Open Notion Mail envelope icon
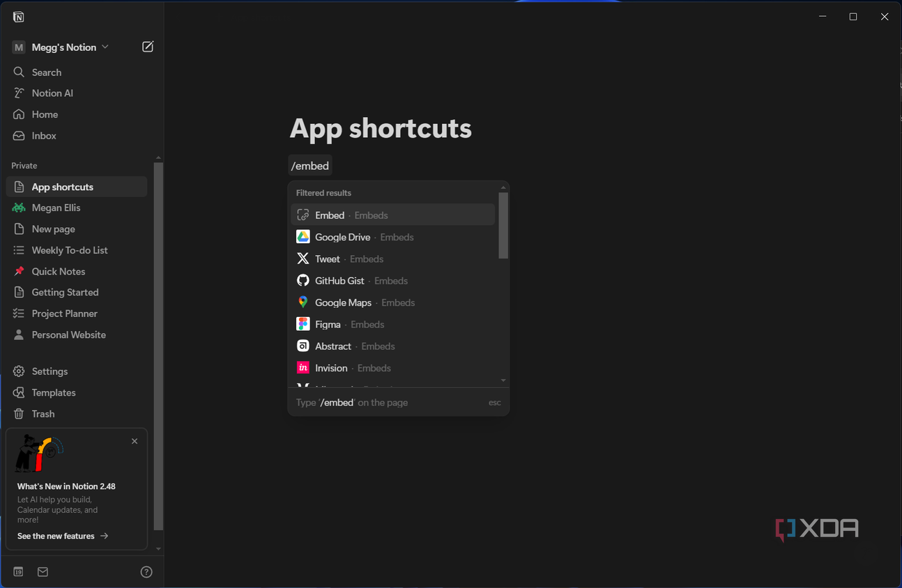The width and height of the screenshot is (902, 588). click(43, 572)
